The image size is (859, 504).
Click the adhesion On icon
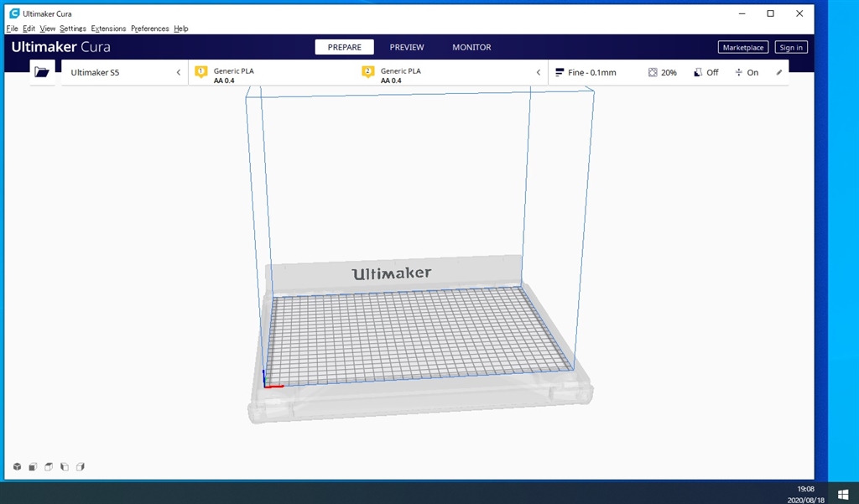point(738,72)
